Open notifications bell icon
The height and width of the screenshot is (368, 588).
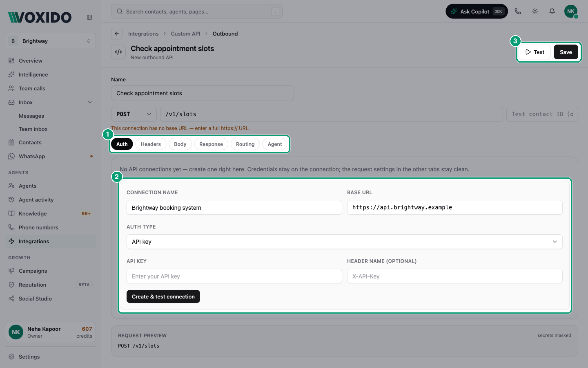click(x=552, y=11)
